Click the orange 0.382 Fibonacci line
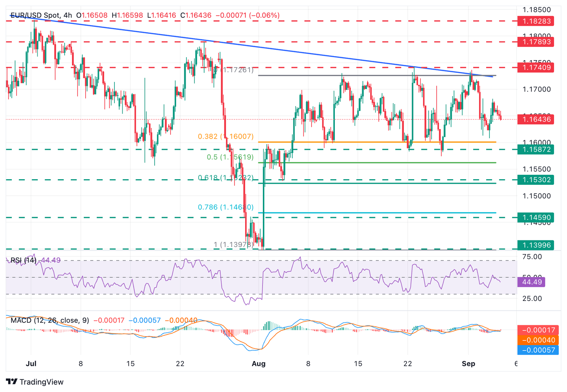567x392 pixels. point(377,142)
